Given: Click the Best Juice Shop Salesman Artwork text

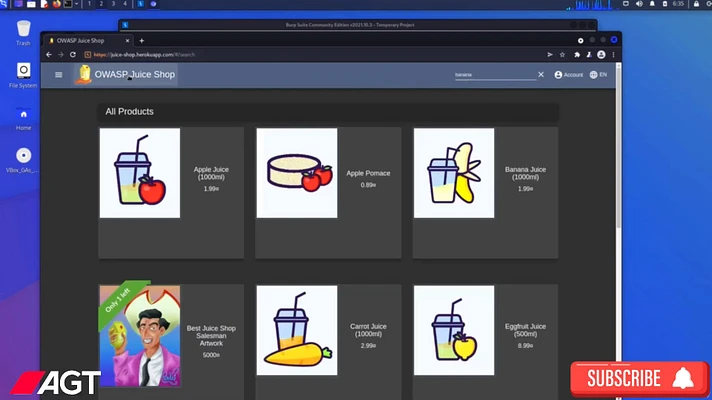Looking at the screenshot, I should pyautogui.click(x=211, y=336).
